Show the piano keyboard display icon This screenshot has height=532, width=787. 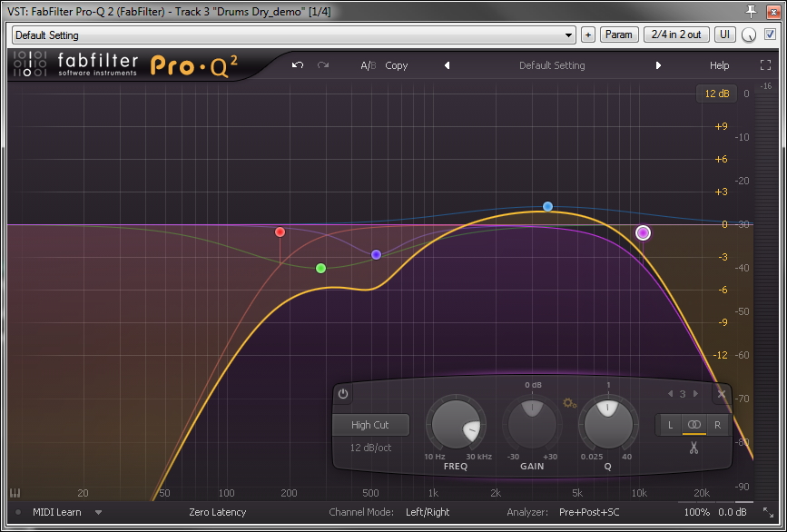(x=15, y=493)
